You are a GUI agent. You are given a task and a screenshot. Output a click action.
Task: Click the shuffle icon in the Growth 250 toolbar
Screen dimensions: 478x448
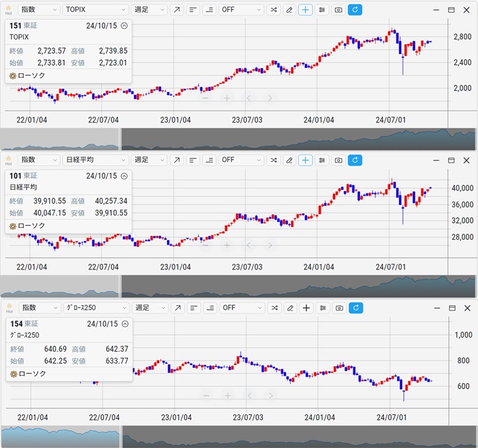pyautogui.click(x=273, y=308)
